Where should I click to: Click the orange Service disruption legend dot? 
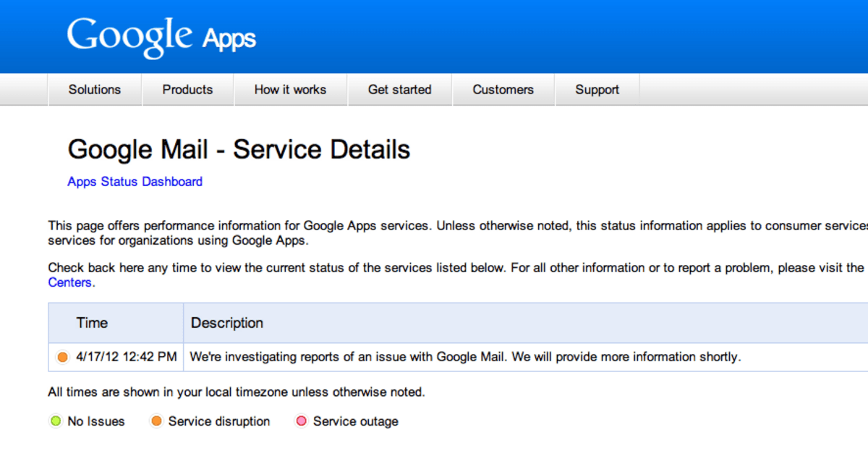(x=156, y=421)
